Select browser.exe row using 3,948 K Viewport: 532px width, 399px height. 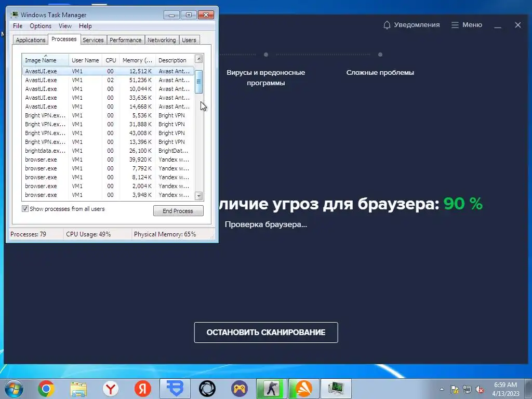coord(108,195)
